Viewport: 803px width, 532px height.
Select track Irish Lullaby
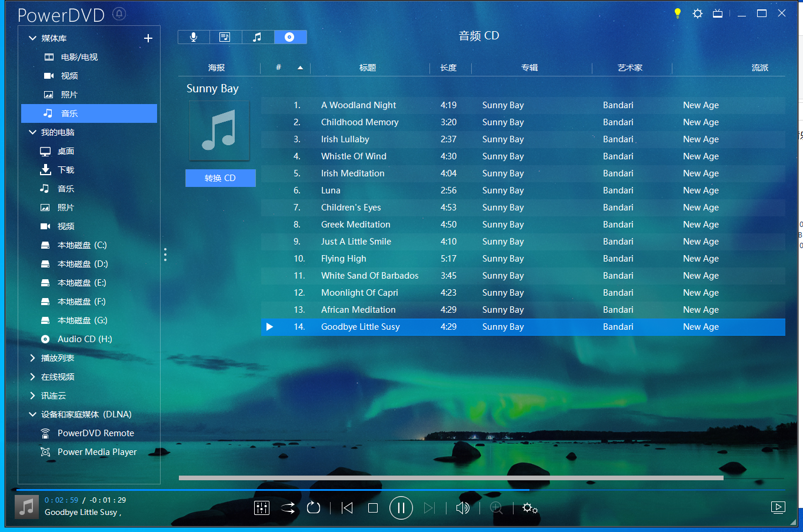tap(523, 139)
